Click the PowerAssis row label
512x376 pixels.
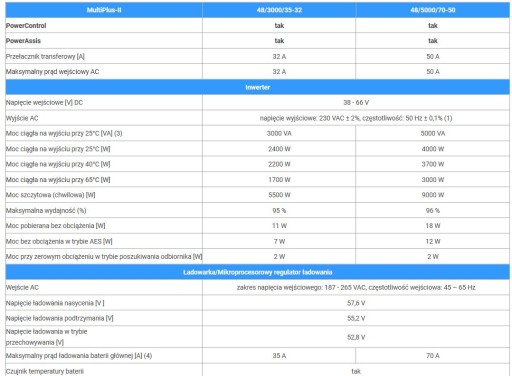[23, 41]
